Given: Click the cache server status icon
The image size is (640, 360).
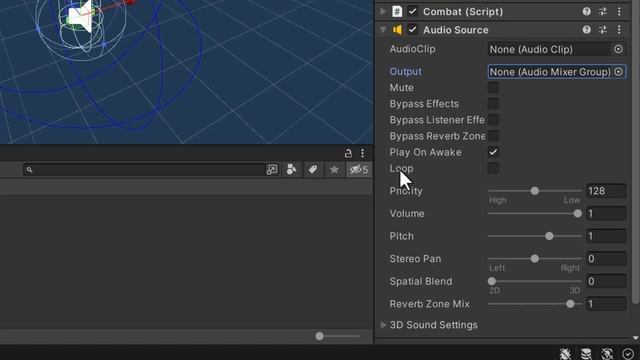Looking at the screenshot, I should click(586, 353).
